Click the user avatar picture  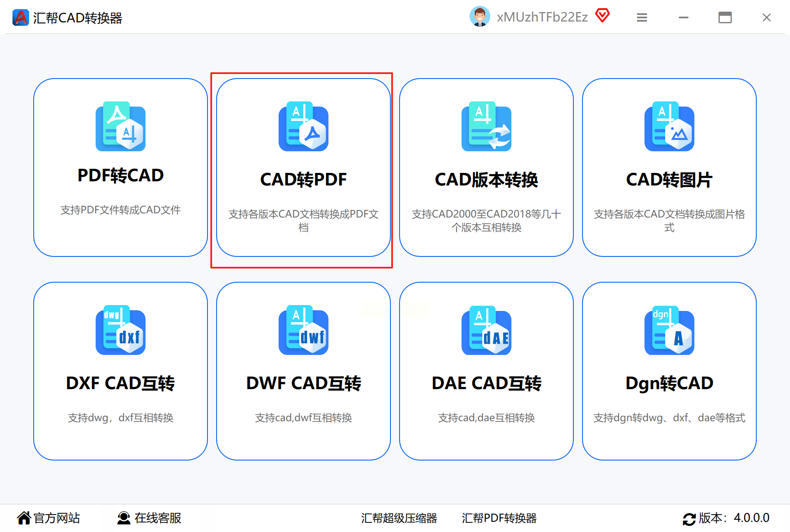tap(480, 17)
